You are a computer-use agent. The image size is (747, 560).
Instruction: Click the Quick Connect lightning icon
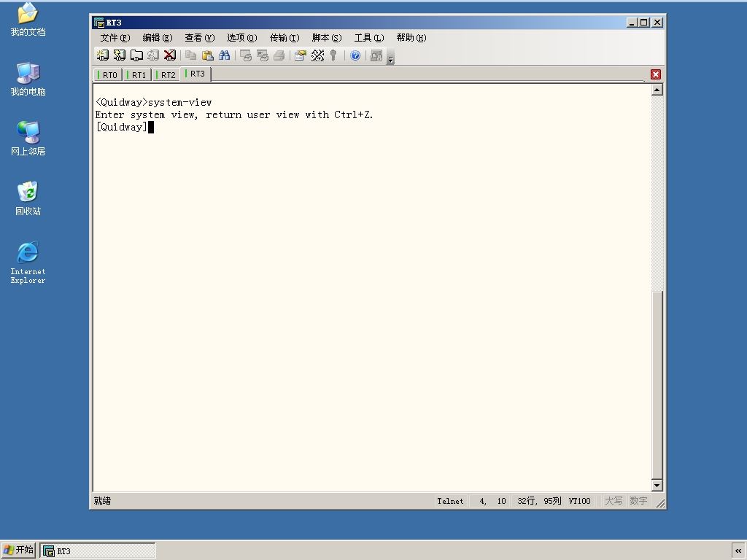tap(119, 55)
